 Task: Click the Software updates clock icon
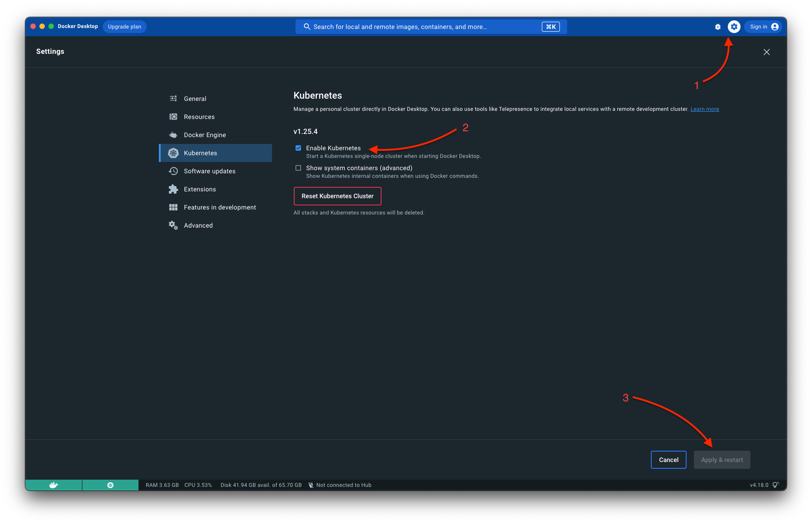click(x=173, y=171)
